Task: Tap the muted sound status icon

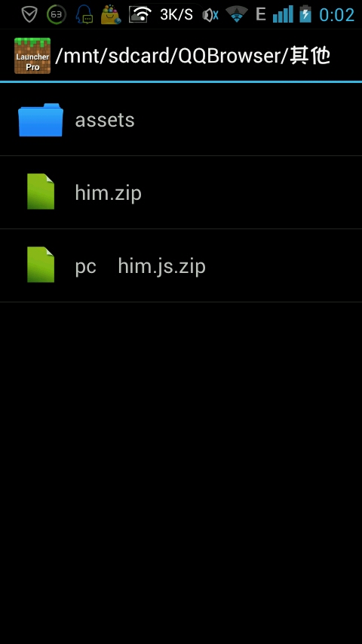Action: 210,15
